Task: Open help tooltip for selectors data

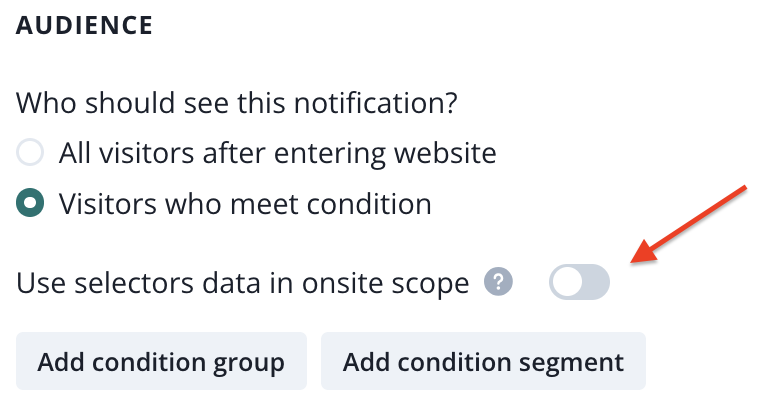Action: pos(498,283)
